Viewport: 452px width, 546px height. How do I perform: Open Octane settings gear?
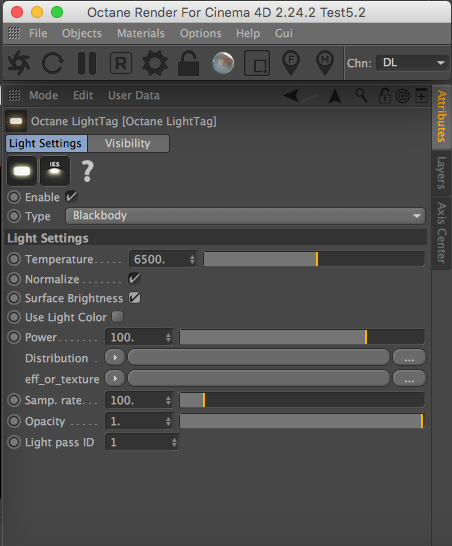click(x=155, y=63)
